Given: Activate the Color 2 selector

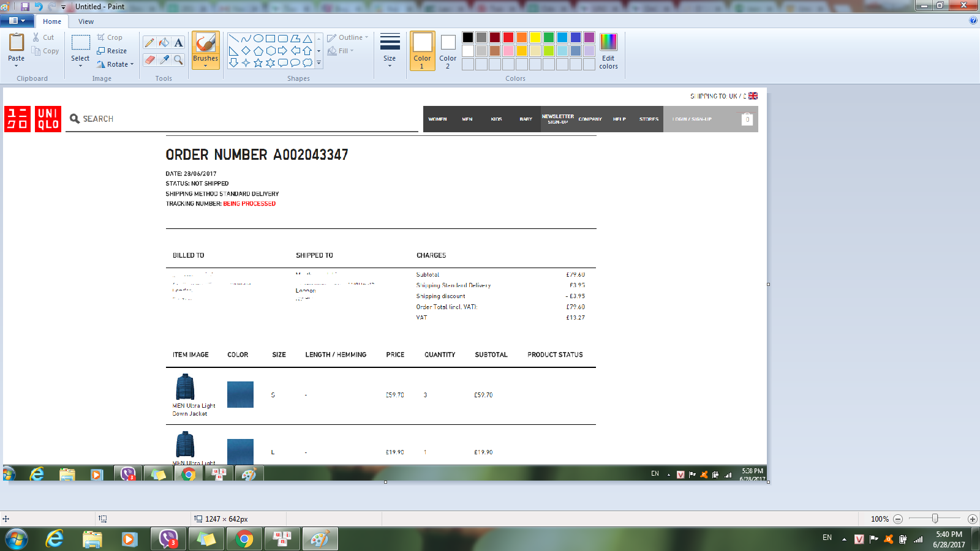Looking at the screenshot, I should (448, 50).
